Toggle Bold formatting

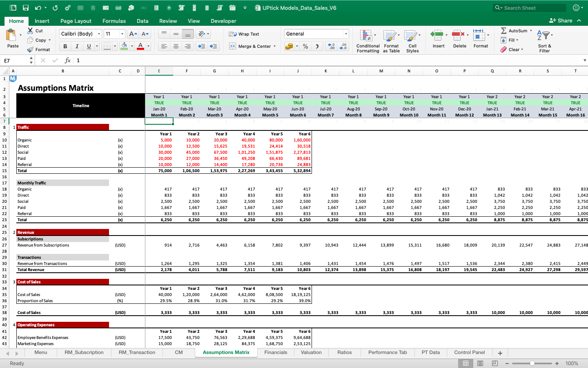click(x=65, y=46)
